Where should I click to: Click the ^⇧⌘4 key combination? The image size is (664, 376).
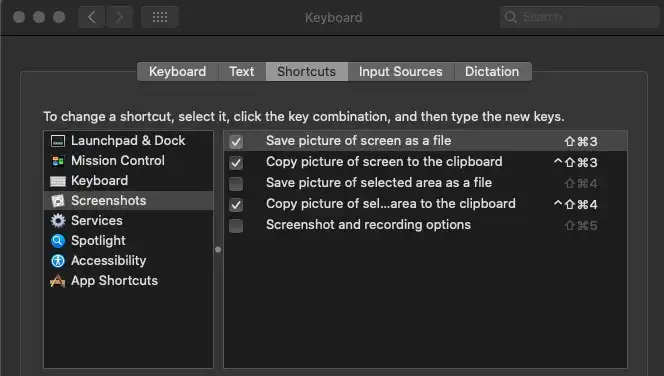575,205
